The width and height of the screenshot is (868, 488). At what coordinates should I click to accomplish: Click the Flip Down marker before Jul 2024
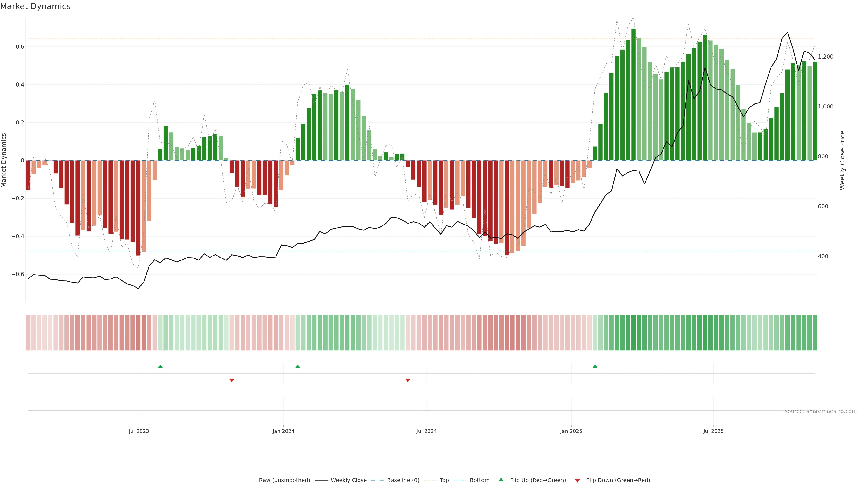click(x=408, y=380)
